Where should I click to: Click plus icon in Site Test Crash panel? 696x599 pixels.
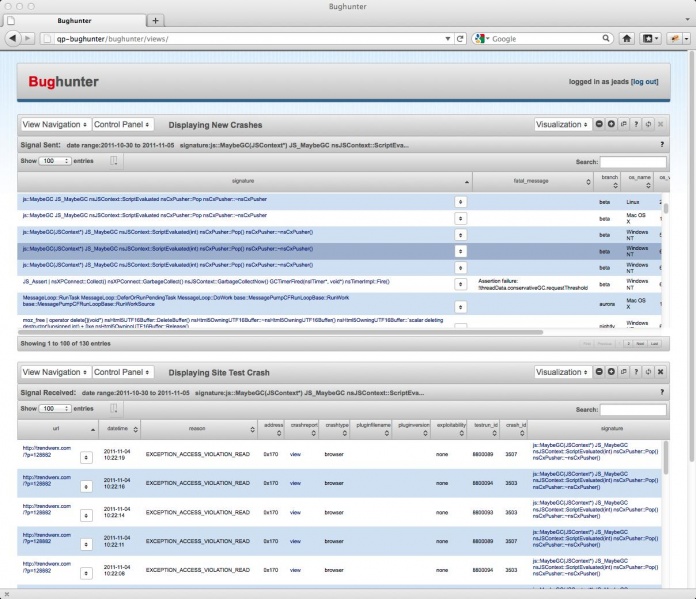(611, 372)
